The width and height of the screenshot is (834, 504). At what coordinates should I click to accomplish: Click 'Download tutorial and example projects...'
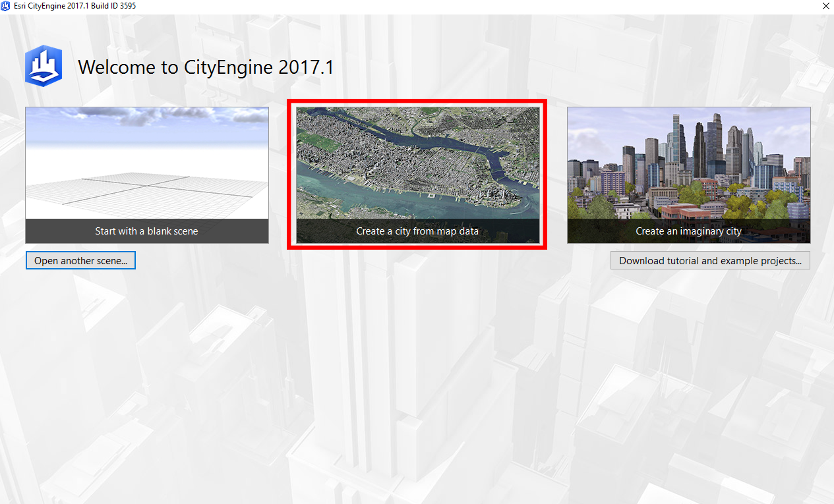[710, 260]
